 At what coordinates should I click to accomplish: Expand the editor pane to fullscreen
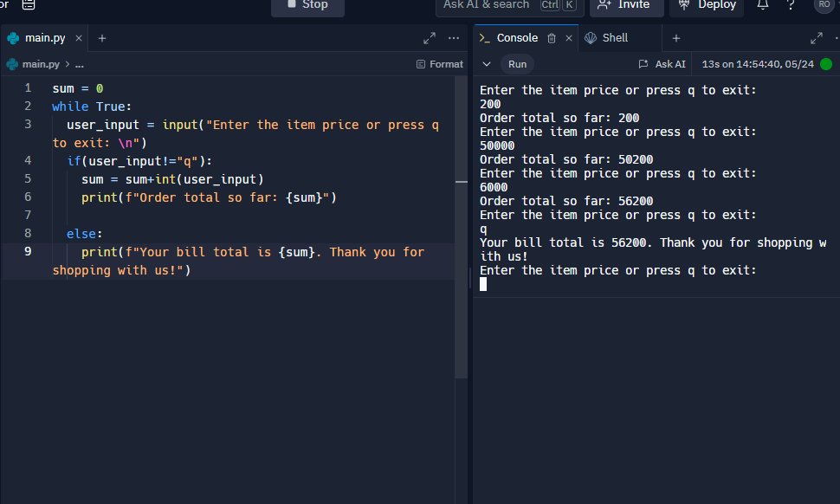coord(429,38)
